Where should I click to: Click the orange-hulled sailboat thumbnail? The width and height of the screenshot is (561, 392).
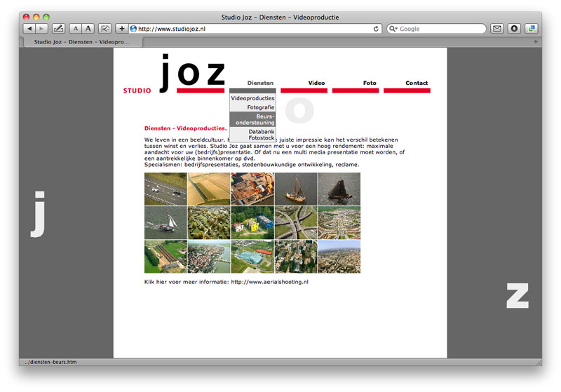coord(295,189)
